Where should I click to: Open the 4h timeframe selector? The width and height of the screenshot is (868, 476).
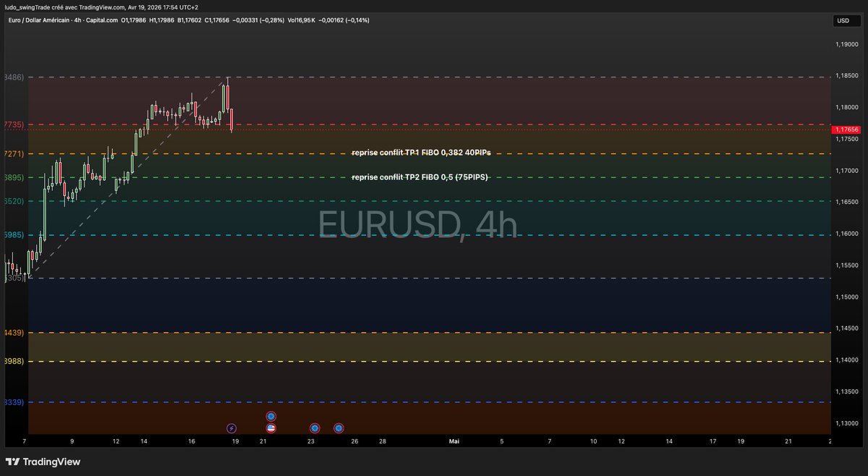coord(77,20)
